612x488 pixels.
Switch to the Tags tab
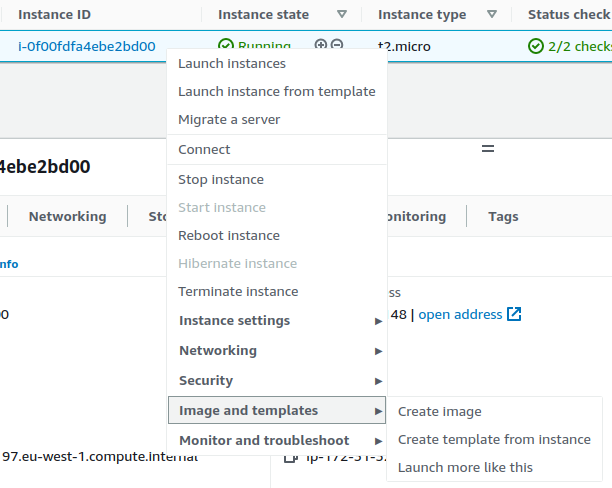(503, 217)
